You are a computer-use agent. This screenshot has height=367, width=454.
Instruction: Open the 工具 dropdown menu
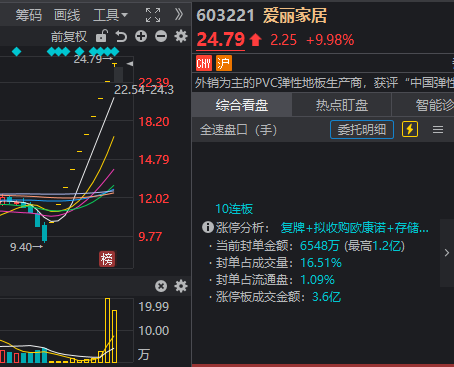[x=110, y=15]
